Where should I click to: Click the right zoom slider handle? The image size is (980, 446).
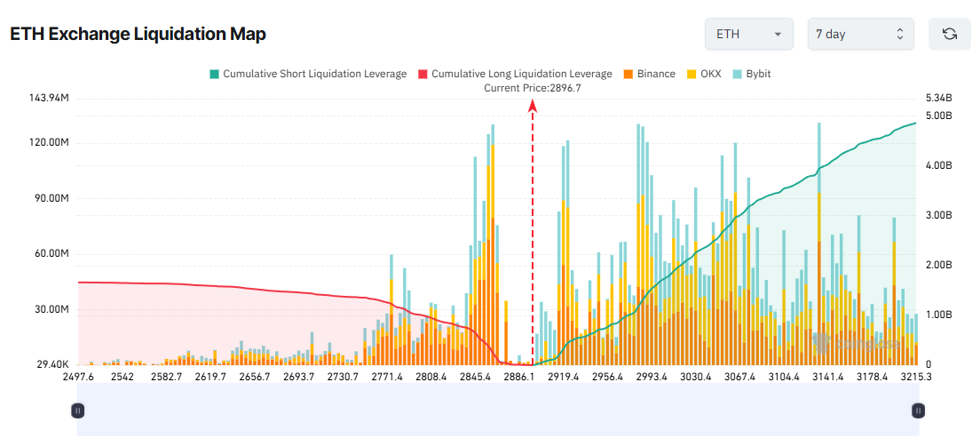point(918,410)
